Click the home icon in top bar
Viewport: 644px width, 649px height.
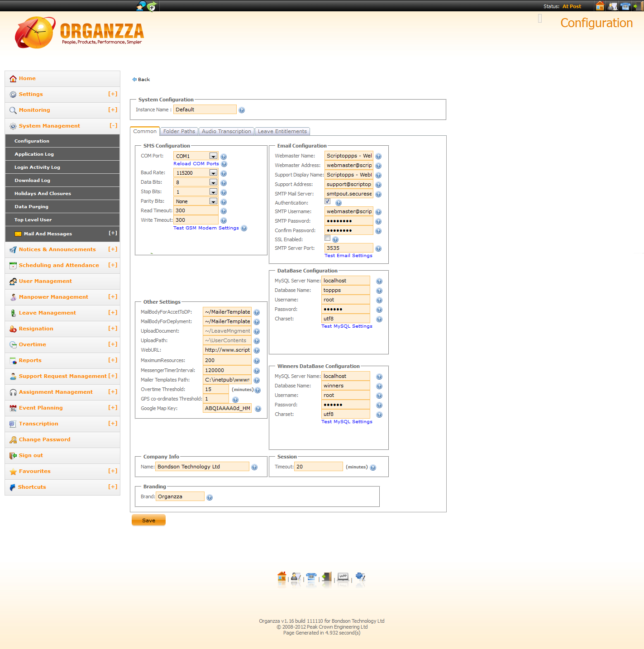point(600,6)
